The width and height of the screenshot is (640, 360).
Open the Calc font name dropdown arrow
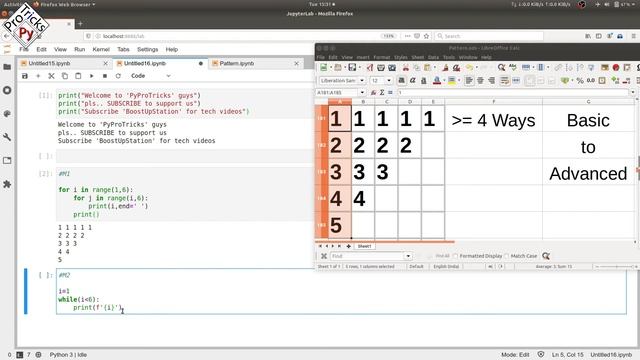362,81
